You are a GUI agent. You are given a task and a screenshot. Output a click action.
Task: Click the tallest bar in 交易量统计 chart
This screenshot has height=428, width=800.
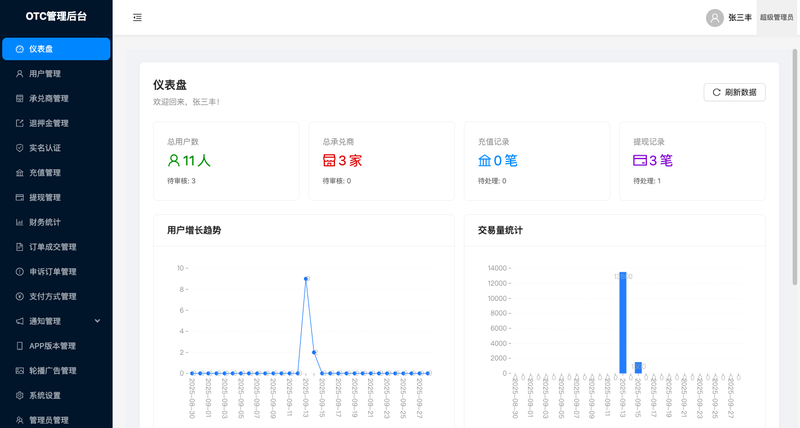click(622, 322)
